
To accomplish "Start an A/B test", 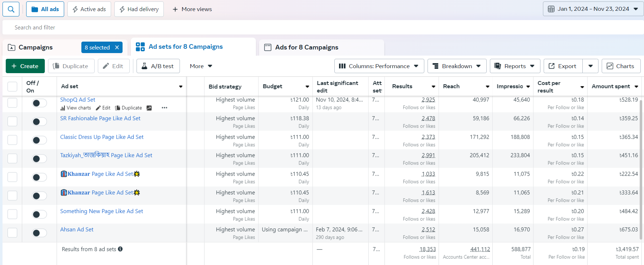I will click(x=158, y=66).
